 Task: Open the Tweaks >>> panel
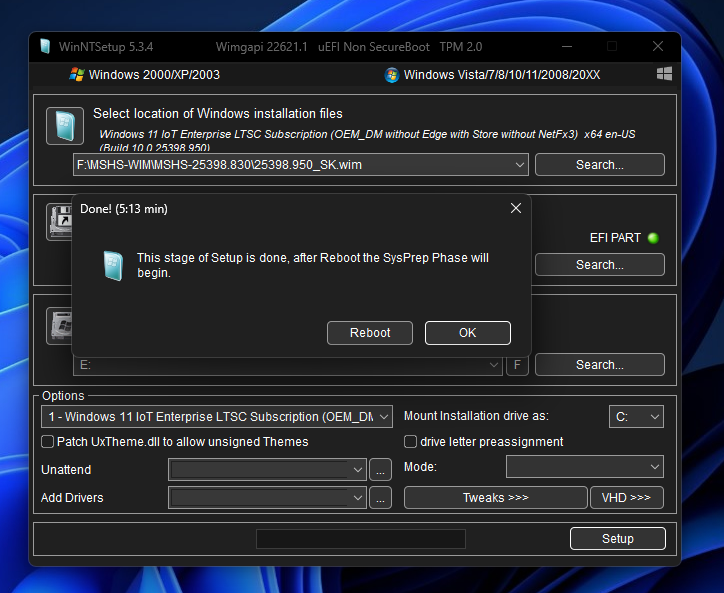[x=495, y=498]
